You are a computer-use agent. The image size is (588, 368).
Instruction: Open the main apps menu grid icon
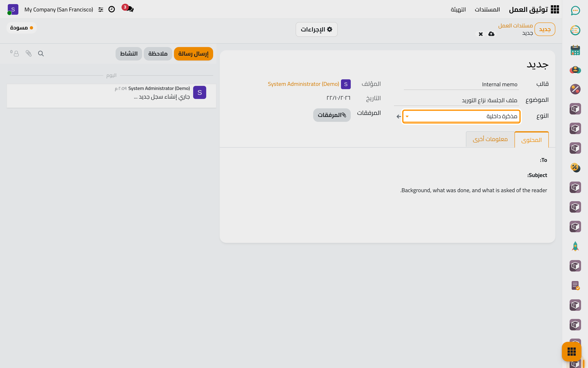[x=555, y=10]
